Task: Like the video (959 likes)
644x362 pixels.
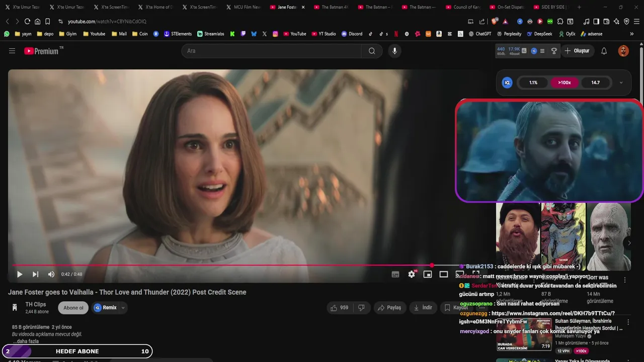Action: (340, 308)
